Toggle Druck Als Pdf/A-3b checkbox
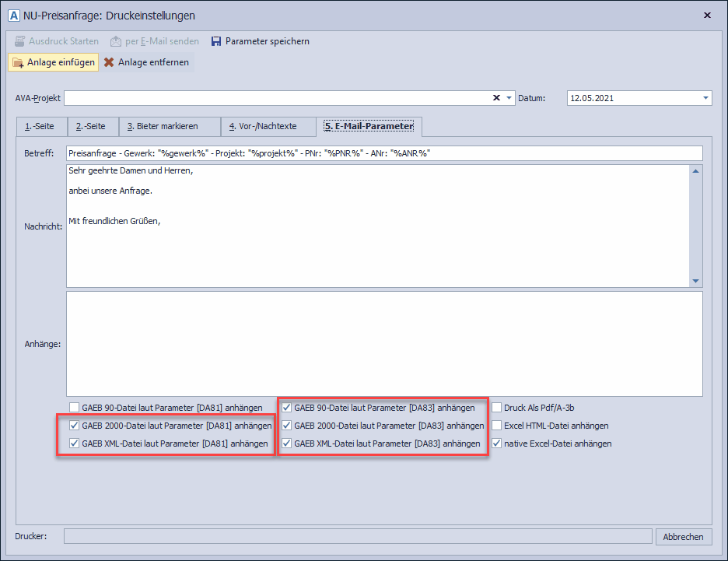The height and width of the screenshot is (561, 728). pyautogui.click(x=497, y=407)
